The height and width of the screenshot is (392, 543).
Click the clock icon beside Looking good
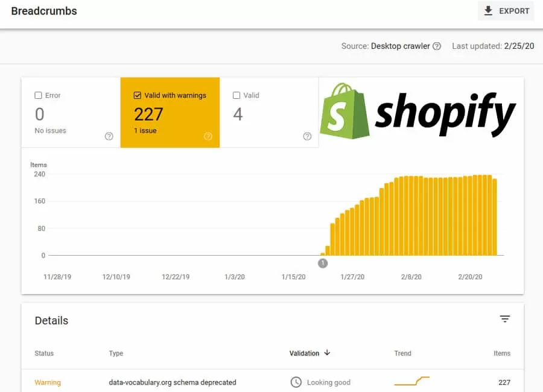pos(296,382)
